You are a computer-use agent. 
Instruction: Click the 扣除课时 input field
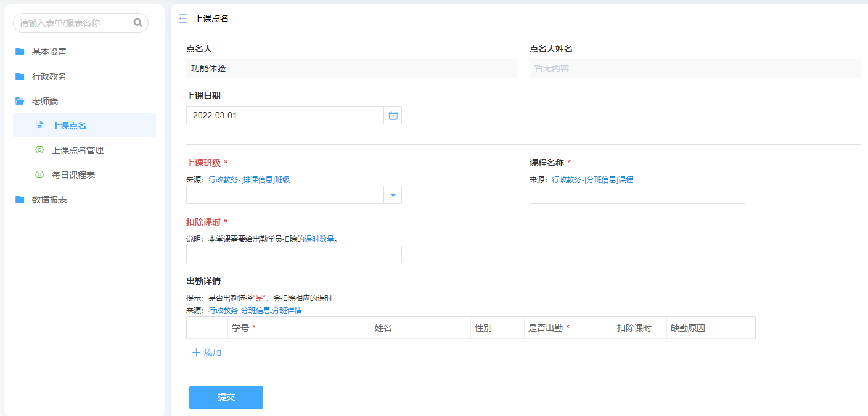coord(293,254)
